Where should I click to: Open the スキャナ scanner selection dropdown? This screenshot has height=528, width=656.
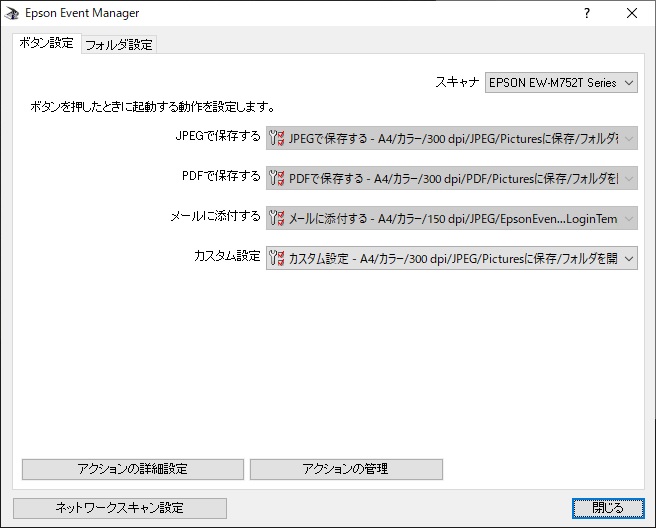561,82
